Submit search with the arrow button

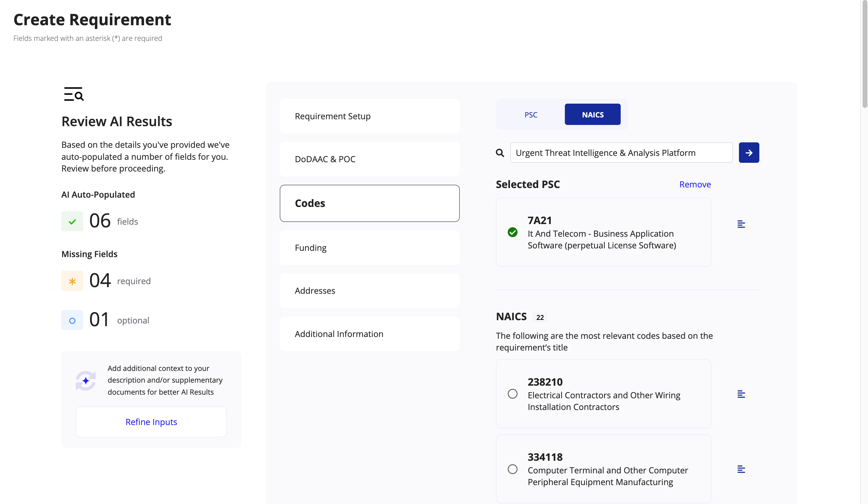[x=749, y=153]
